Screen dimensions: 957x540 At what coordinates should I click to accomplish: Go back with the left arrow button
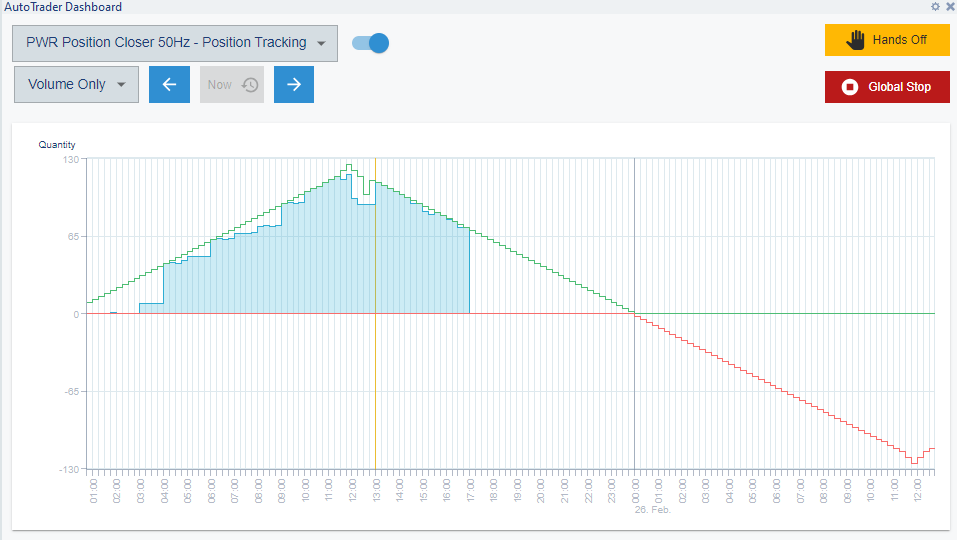click(x=169, y=85)
